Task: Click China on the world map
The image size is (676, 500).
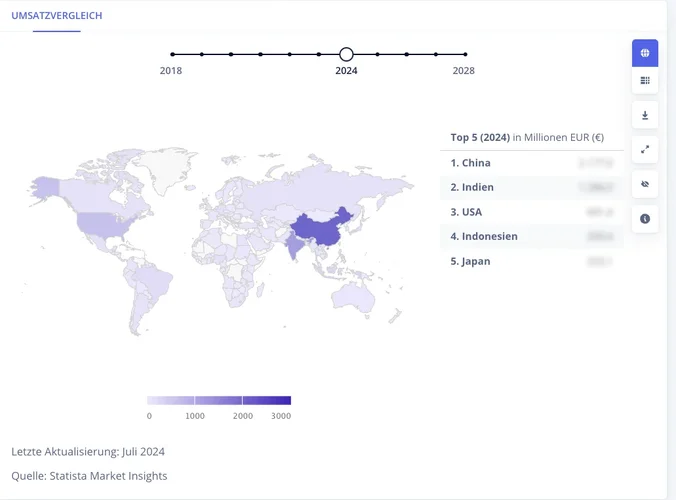Action: [x=320, y=229]
